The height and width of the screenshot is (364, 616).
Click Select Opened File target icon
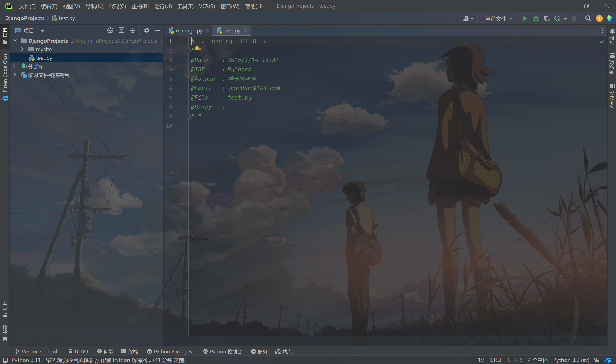tap(110, 30)
